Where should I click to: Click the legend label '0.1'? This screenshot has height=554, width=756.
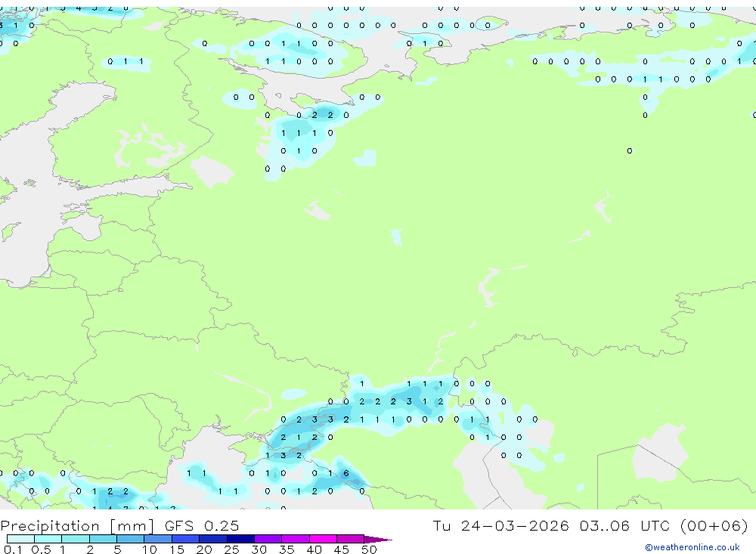tap(13, 549)
